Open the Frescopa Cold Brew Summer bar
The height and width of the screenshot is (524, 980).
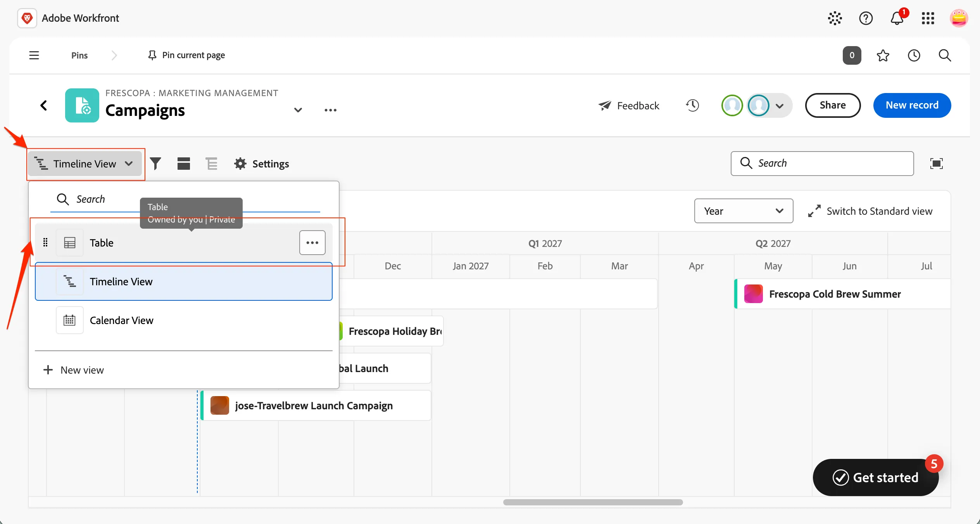[x=842, y=294]
